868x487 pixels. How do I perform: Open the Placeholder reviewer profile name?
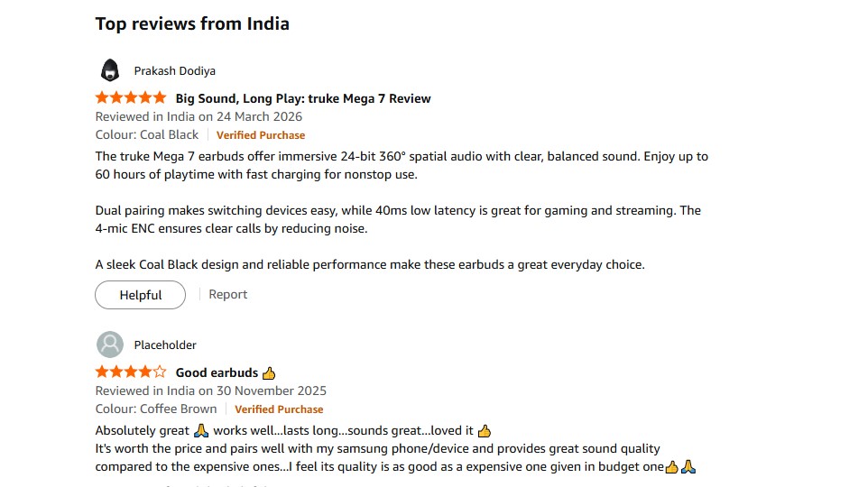(165, 345)
